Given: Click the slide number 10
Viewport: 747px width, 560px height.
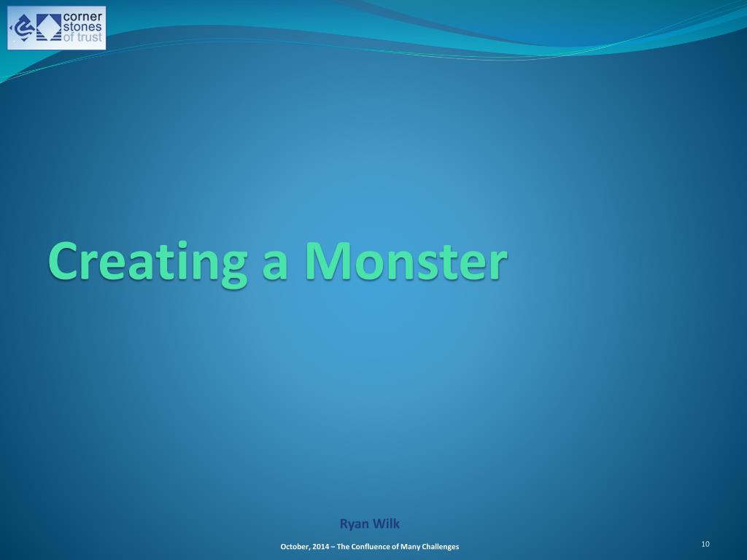Looking at the screenshot, I should [x=705, y=544].
